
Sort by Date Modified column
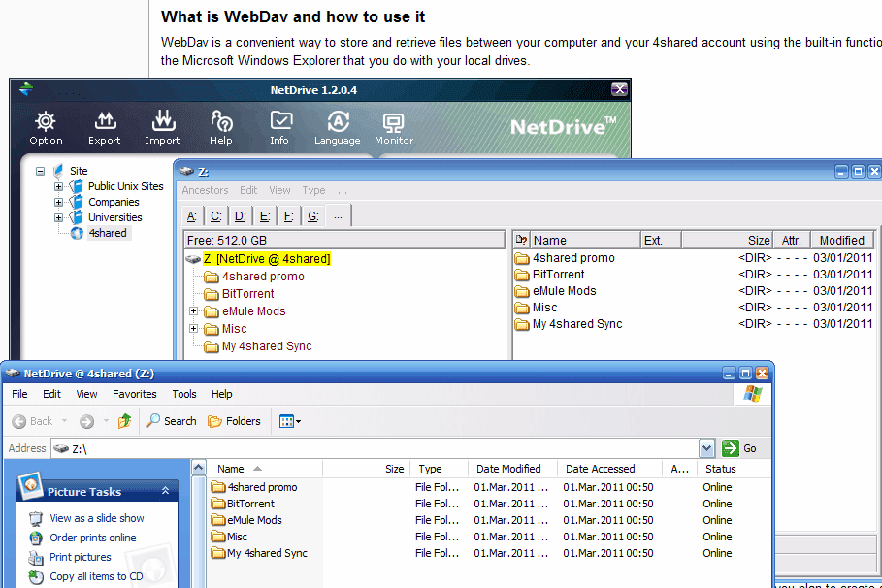[512, 469]
